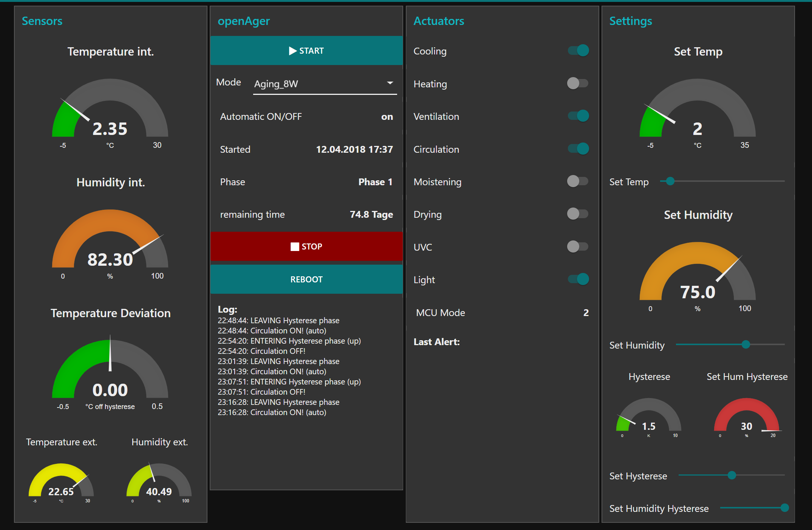This screenshot has height=530, width=812.
Task: Toggle the Circulation switch off
Action: (578, 149)
